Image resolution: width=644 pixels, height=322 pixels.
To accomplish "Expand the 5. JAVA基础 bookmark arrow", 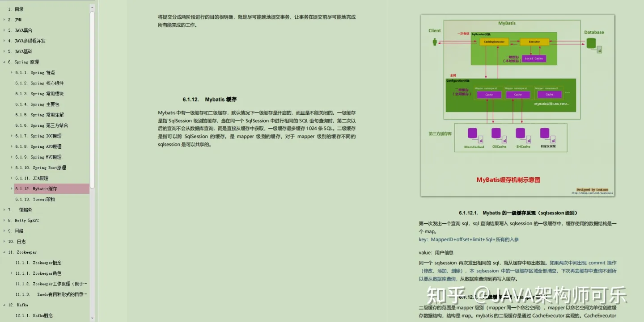I will pyautogui.click(x=4, y=51).
